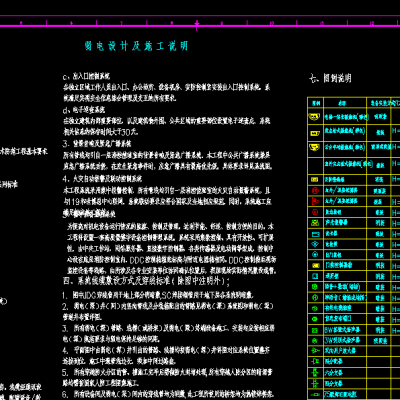The height and width of the screenshot is (400, 400).
Task: Click the green 六分支器 splitter symbol
Action: pos(315,372)
